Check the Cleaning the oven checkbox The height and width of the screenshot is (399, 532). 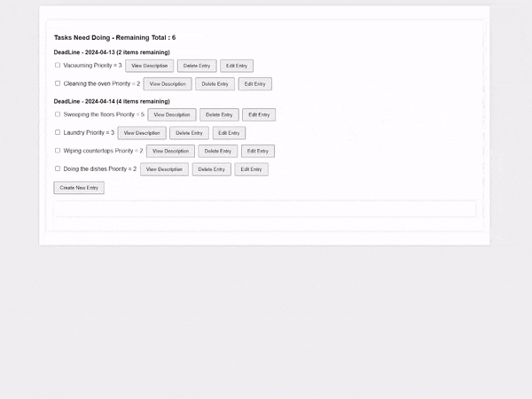(58, 83)
